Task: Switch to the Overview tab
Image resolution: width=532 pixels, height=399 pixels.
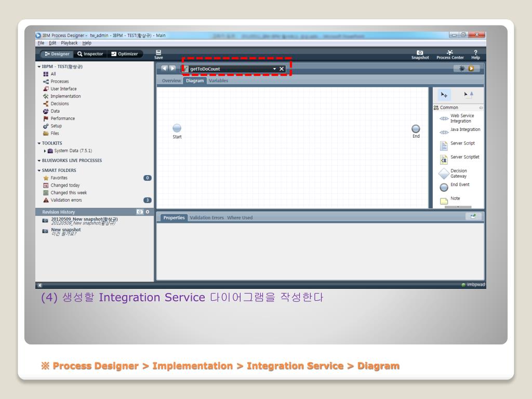Action: click(171, 81)
